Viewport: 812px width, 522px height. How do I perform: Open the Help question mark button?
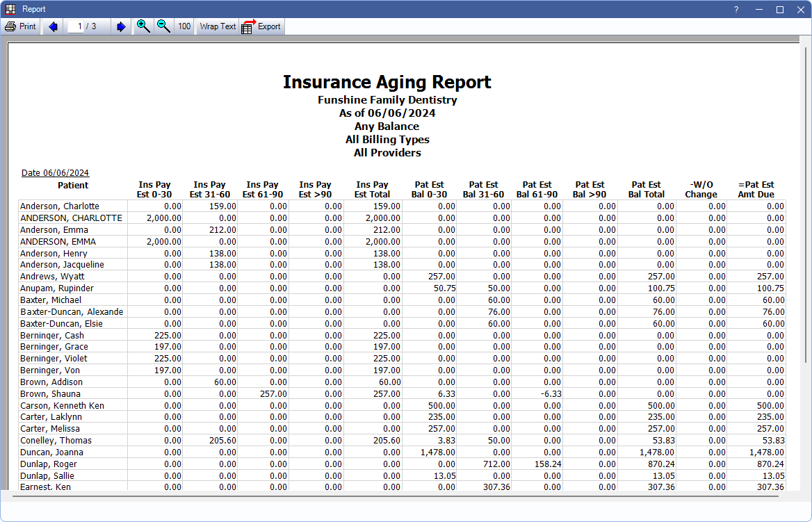tap(736, 9)
